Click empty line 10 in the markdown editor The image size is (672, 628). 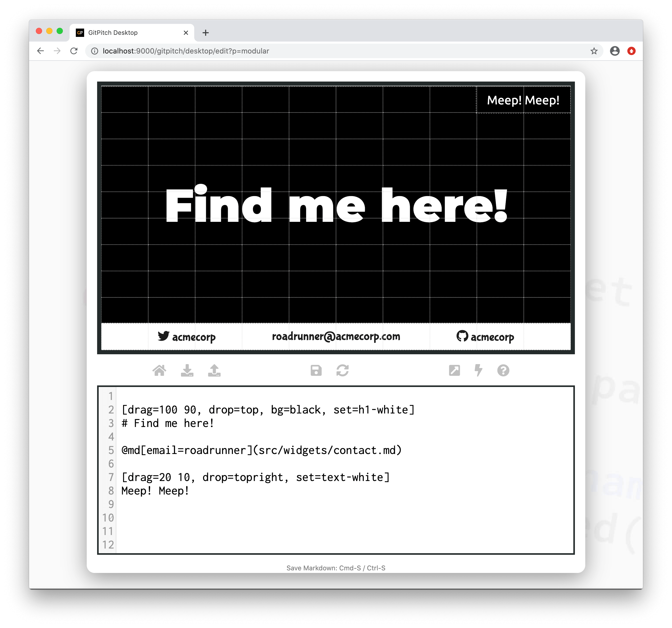pyautogui.click(x=345, y=517)
